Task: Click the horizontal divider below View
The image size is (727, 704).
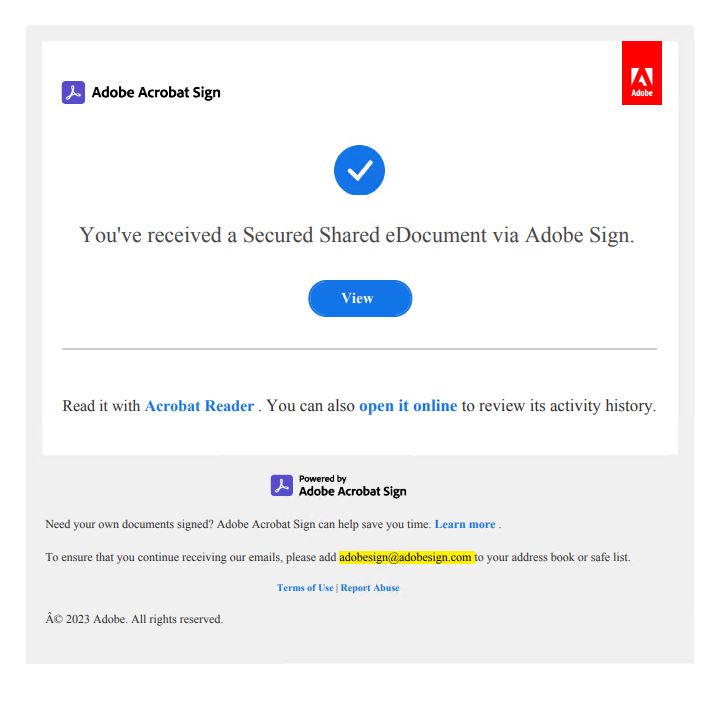Action: 359,349
